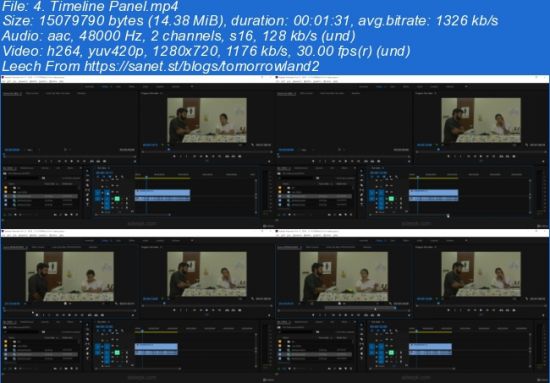550x383 pixels.
Task: Click the Program Monitor video in the top-right frame
Action: [481, 120]
